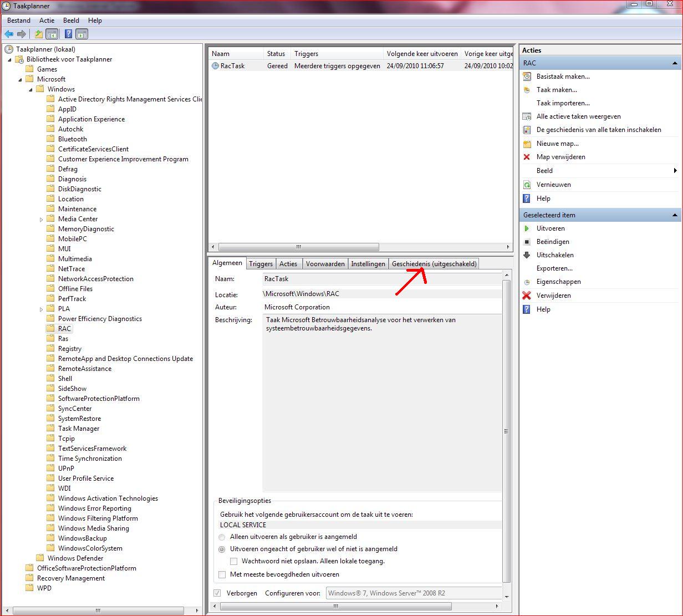Click Taak importeren action link

click(563, 103)
